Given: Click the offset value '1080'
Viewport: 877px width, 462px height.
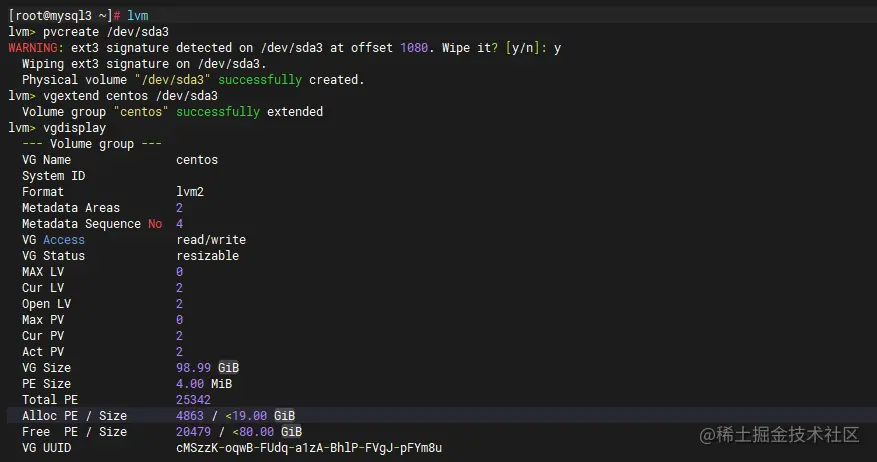Looking at the screenshot, I should coord(414,48).
